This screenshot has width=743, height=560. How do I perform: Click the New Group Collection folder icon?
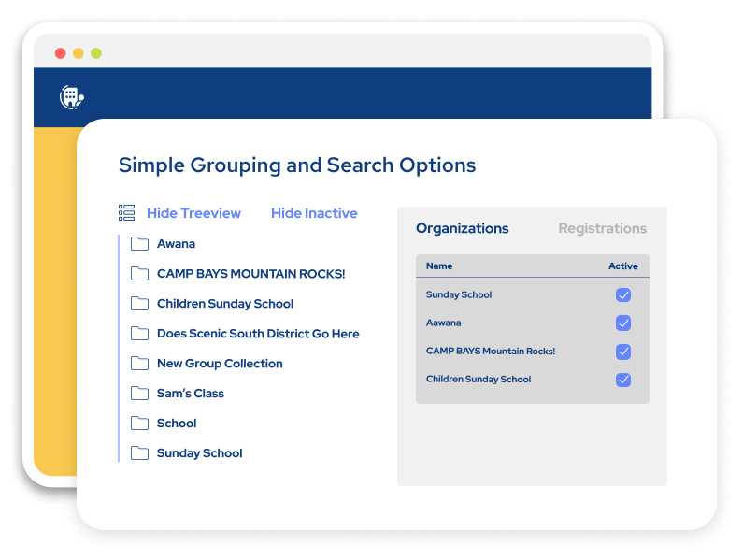(139, 364)
